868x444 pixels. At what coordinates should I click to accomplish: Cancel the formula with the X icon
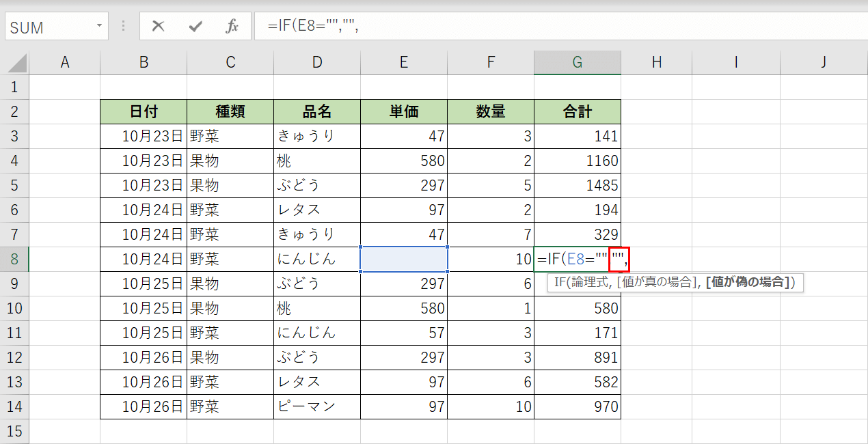(x=158, y=27)
